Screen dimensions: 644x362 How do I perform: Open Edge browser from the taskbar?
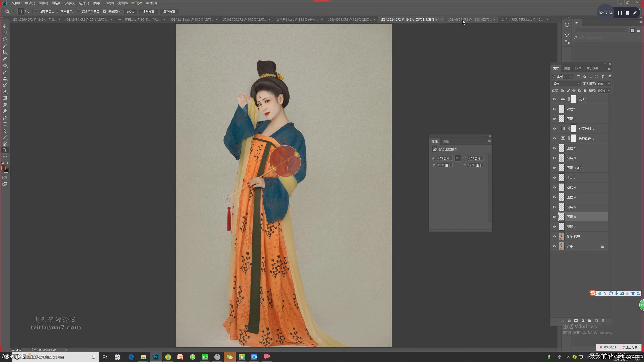click(x=131, y=357)
